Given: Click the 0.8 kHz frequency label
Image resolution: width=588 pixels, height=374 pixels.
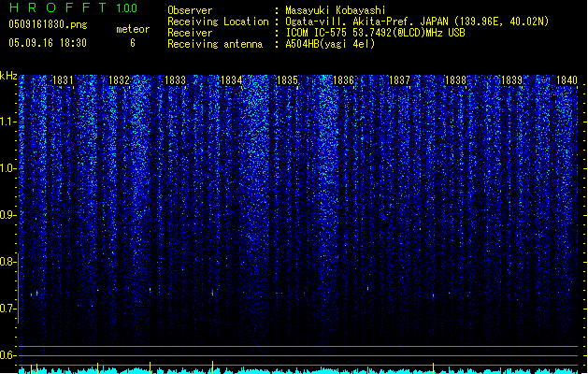Looking at the screenshot, I should [7, 262].
